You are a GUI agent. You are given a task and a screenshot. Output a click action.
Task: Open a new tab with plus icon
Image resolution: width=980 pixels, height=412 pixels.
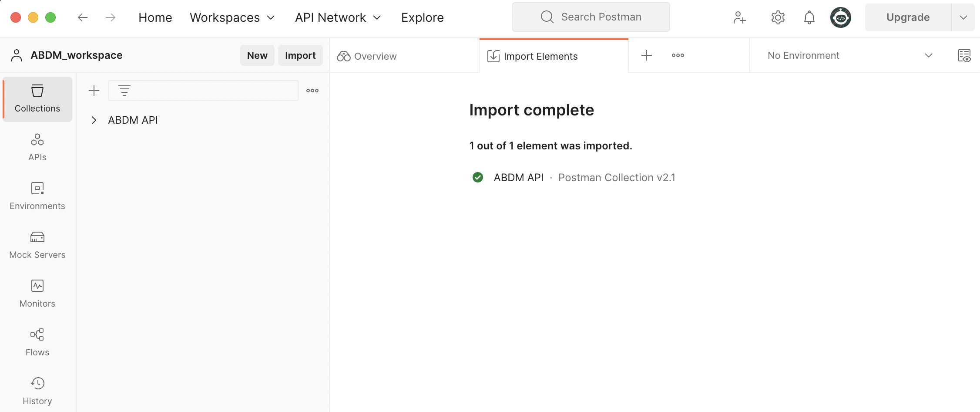pos(647,55)
